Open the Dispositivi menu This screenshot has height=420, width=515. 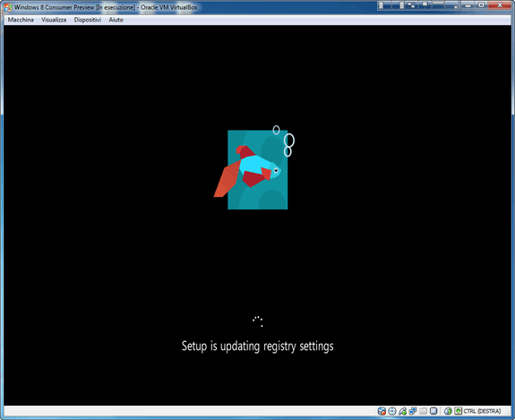(88, 20)
